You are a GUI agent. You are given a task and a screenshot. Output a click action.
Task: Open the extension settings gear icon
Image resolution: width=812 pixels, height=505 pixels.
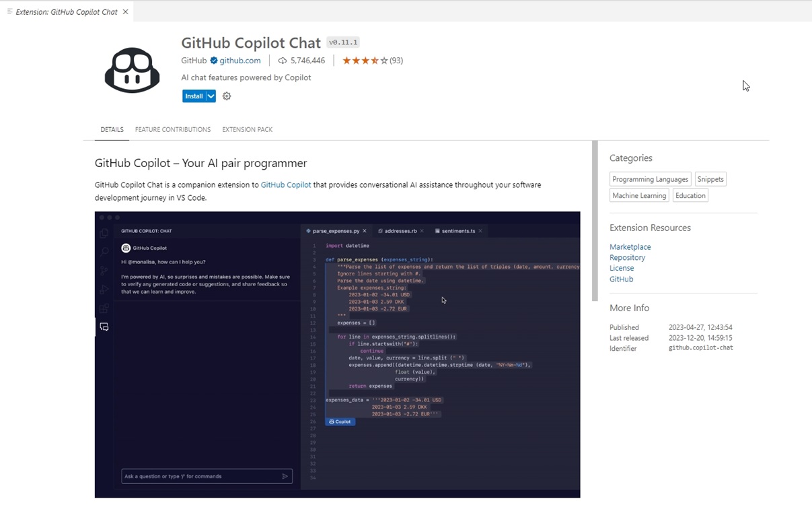(x=226, y=96)
